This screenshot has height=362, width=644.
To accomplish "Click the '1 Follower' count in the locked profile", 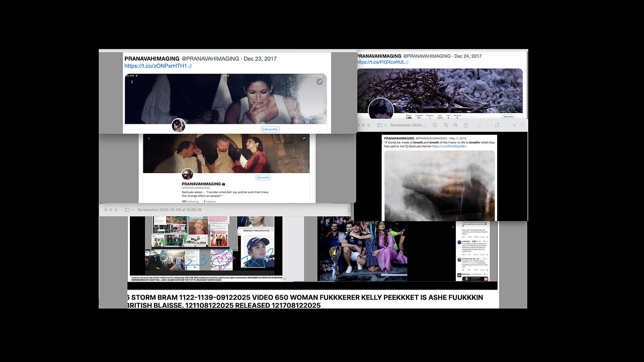I will [210, 202].
